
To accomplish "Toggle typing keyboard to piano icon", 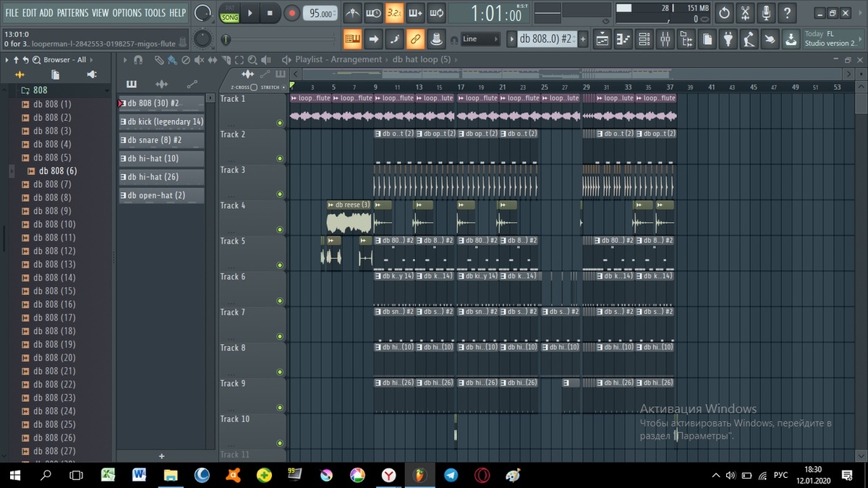I will click(x=352, y=39).
